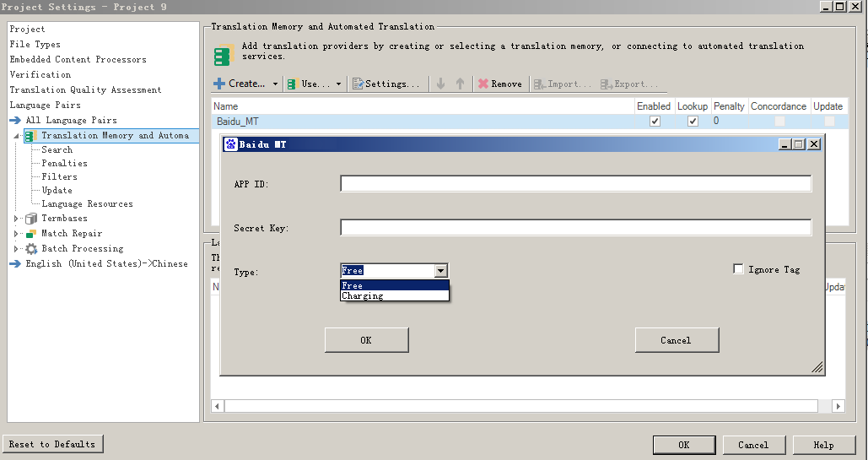868x460 pixels.
Task: Maximize the Baidu MT dialog
Action: [798, 144]
